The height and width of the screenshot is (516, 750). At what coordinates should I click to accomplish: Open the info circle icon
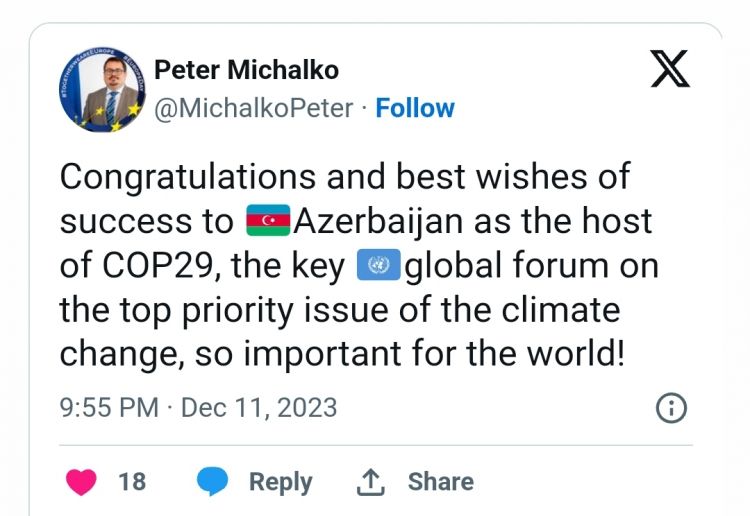point(670,407)
